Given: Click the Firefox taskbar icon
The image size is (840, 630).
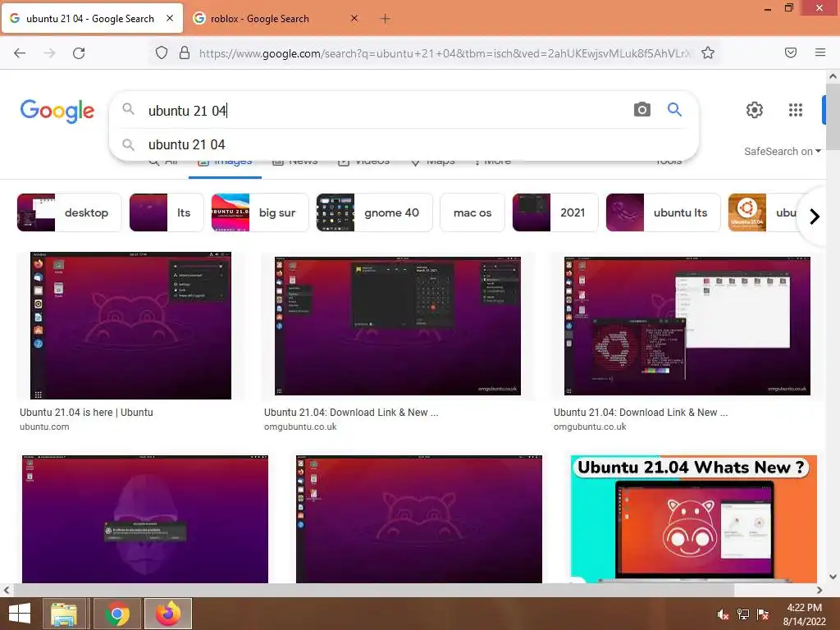Looking at the screenshot, I should 168,614.
